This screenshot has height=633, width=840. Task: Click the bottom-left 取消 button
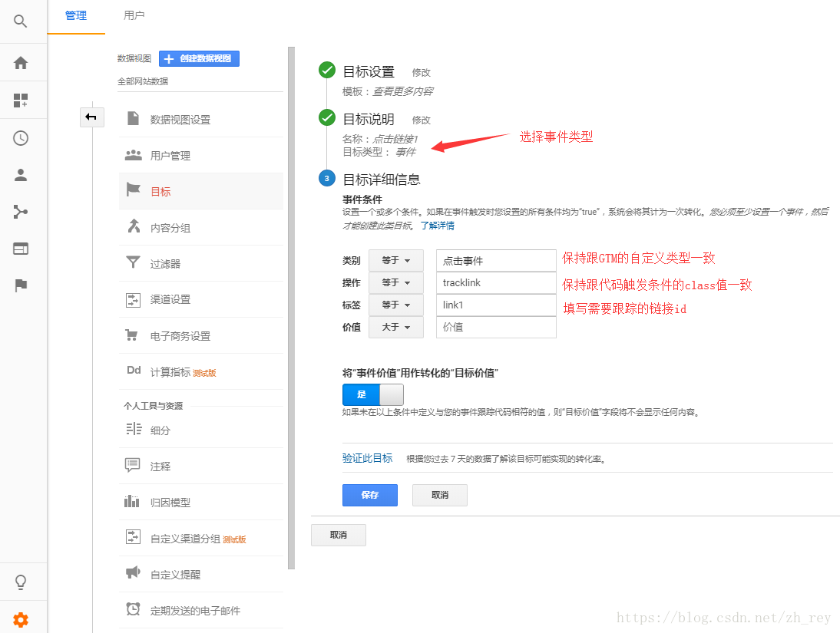pyautogui.click(x=339, y=535)
